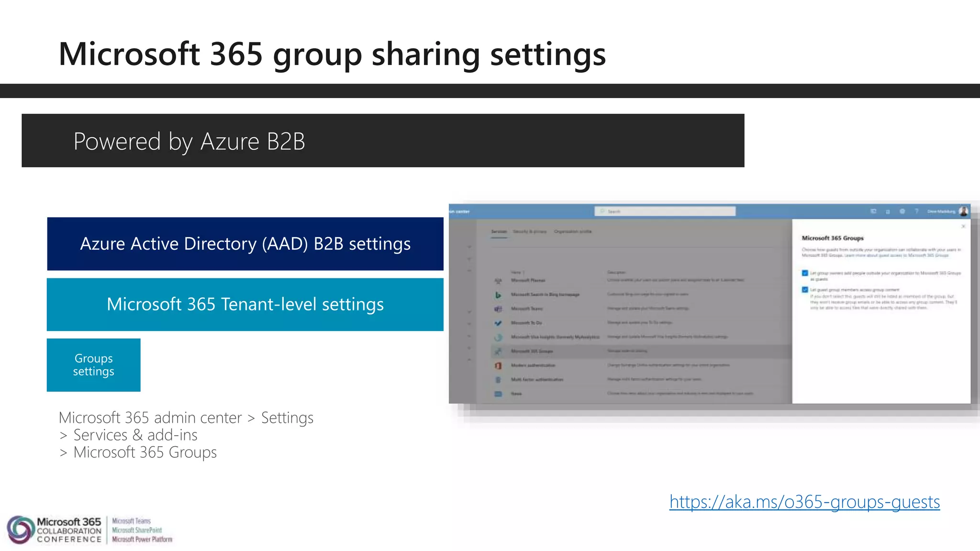Click the 'Groups settings' box
980x551 pixels.
94,365
